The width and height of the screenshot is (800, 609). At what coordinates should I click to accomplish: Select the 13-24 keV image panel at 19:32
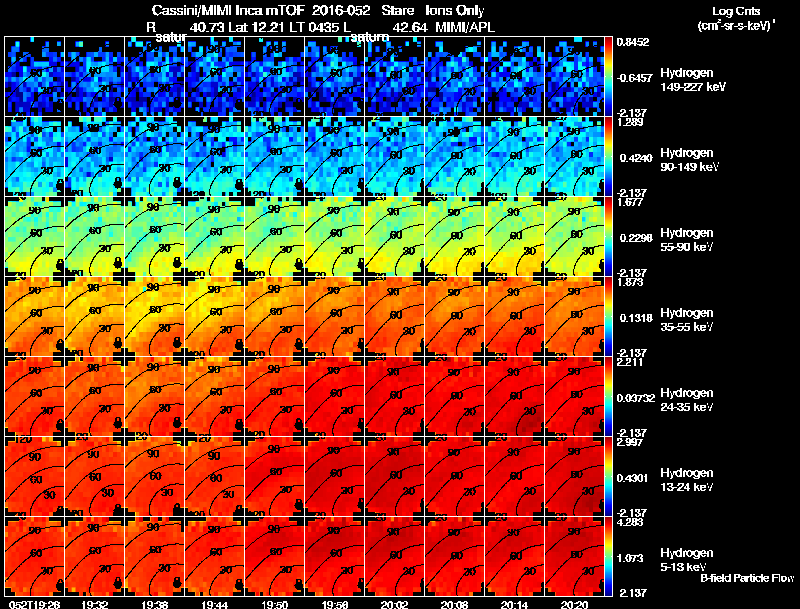coord(94,476)
